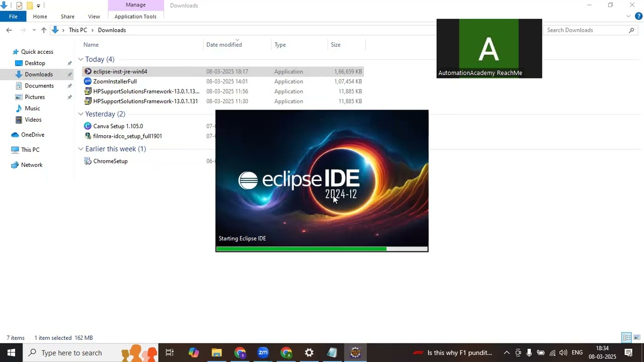Open Customize Quick Access Toolbar dropdown
644x362 pixels.
click(38, 6)
